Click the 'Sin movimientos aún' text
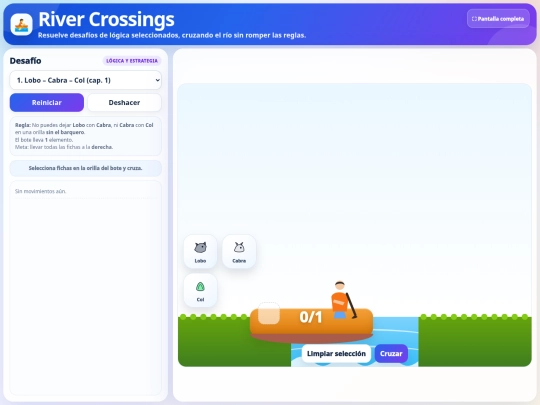Screen dimensions: 540x405 tap(40, 191)
